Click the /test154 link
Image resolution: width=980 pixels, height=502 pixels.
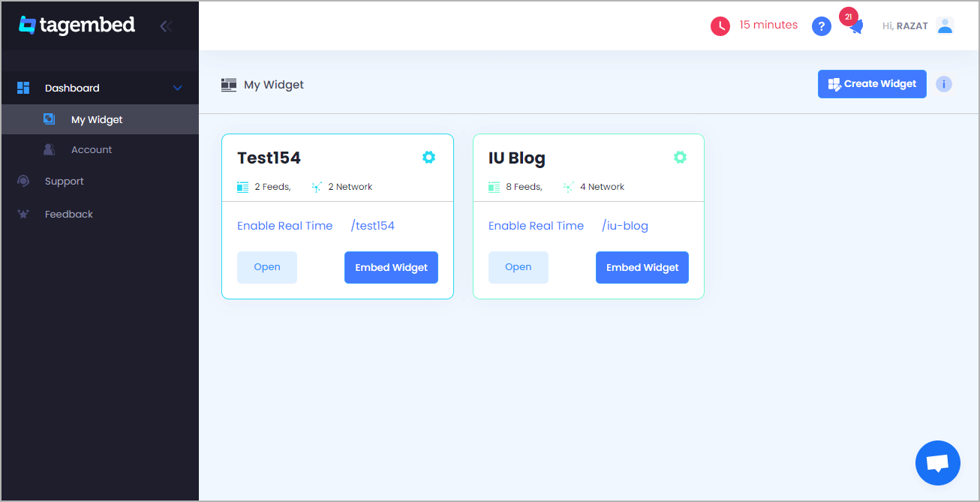coord(373,226)
